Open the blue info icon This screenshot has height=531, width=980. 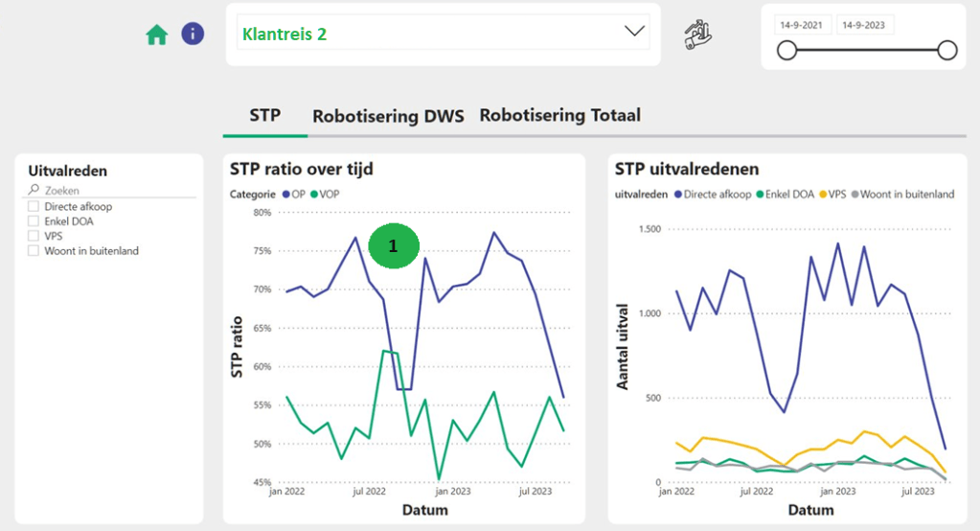point(193,35)
